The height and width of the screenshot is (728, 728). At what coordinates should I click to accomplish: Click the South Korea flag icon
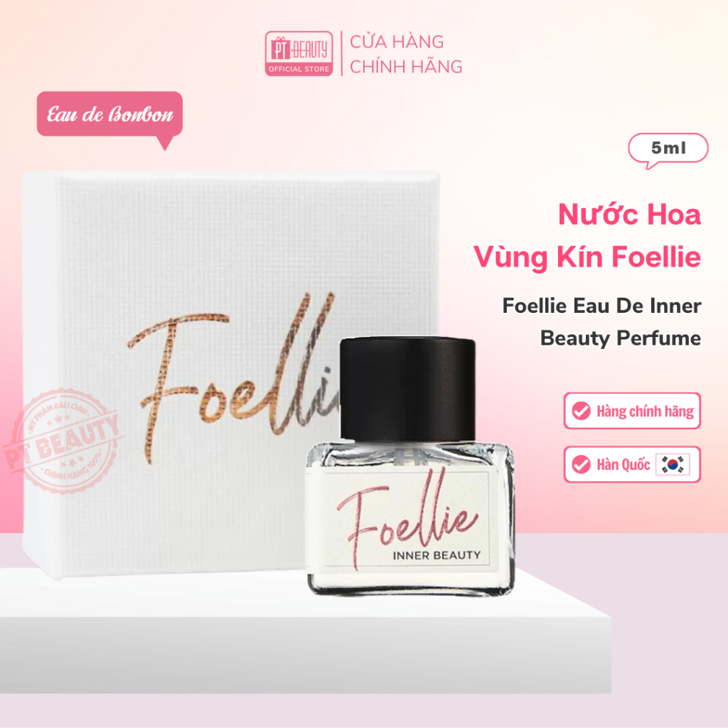[x=673, y=464]
